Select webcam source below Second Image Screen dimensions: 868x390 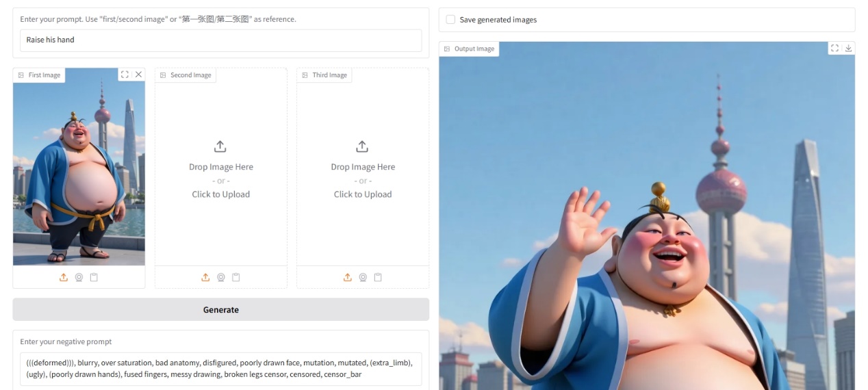221,277
